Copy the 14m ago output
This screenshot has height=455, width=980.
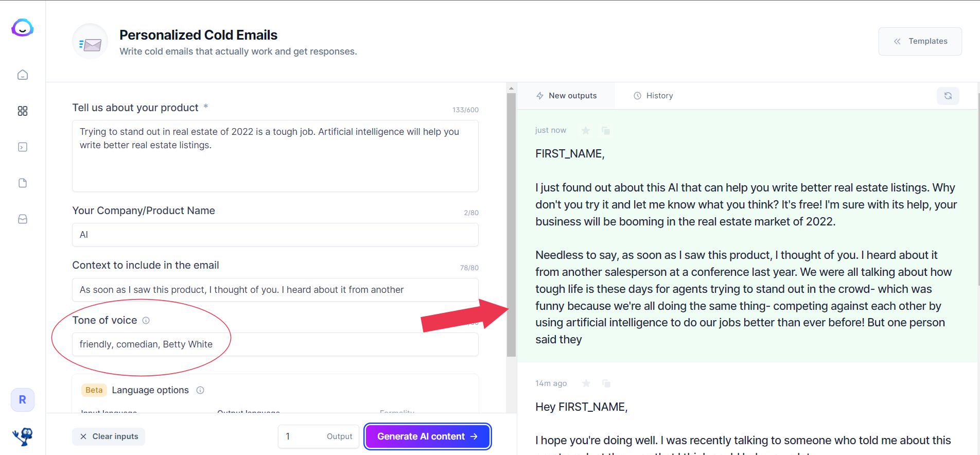click(x=606, y=383)
